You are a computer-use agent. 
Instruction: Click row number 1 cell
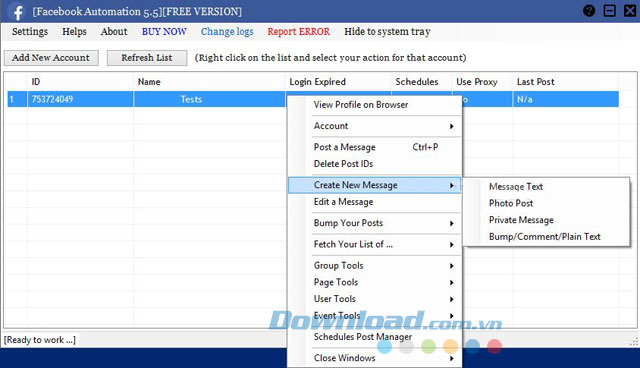point(17,99)
